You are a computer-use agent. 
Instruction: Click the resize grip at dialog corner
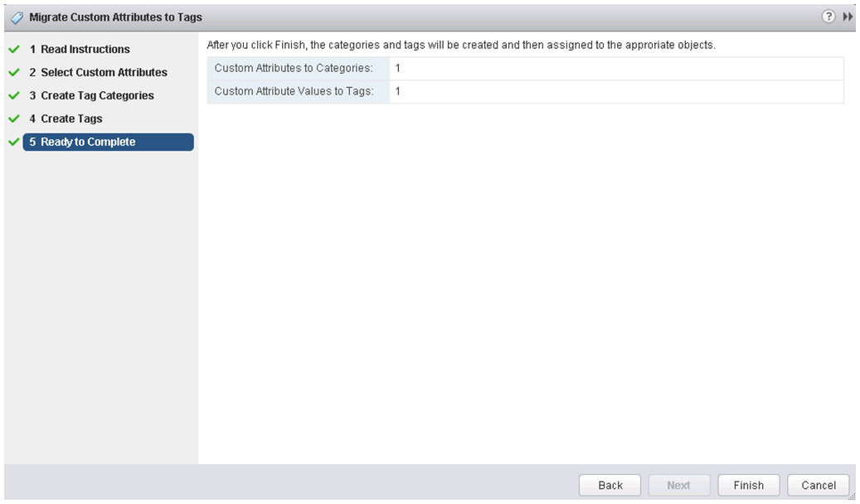[852, 496]
